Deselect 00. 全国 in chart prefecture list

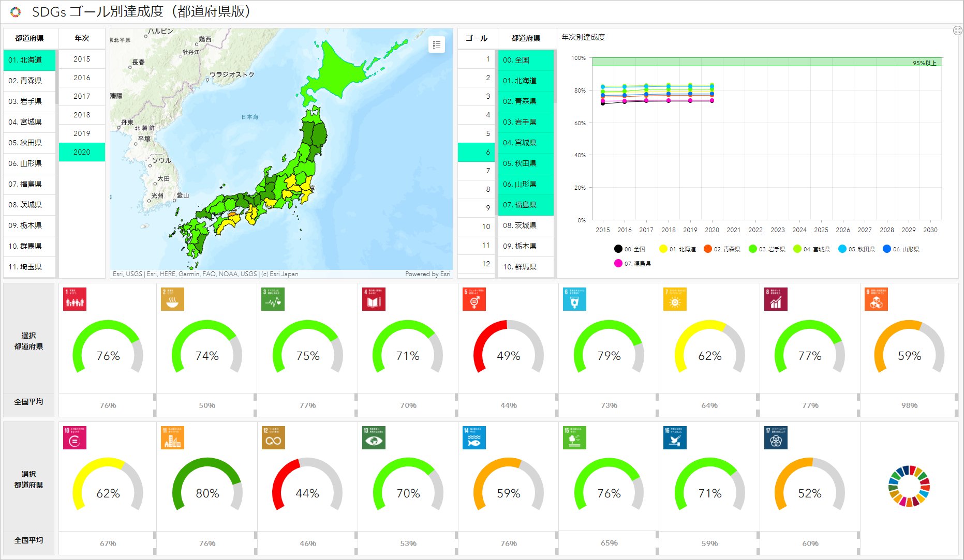tap(525, 60)
